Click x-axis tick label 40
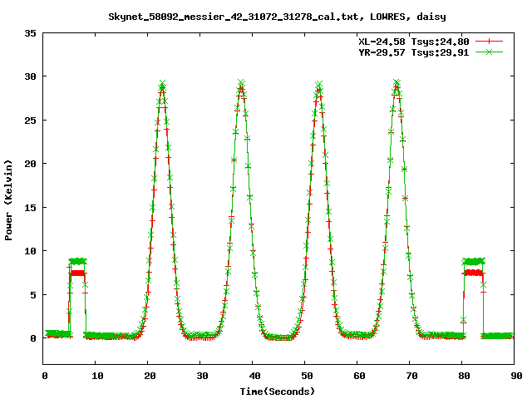Screen dimensions: 532x399 (x=254, y=376)
